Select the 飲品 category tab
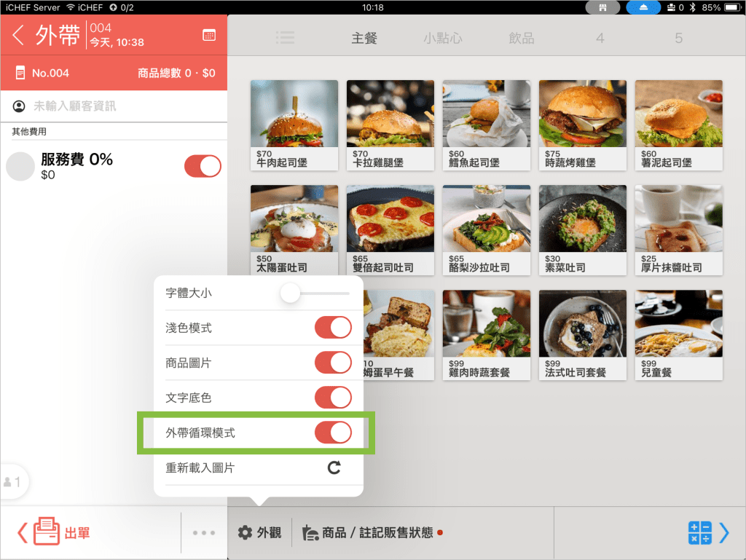Image resolution: width=746 pixels, height=560 pixels. (522, 38)
